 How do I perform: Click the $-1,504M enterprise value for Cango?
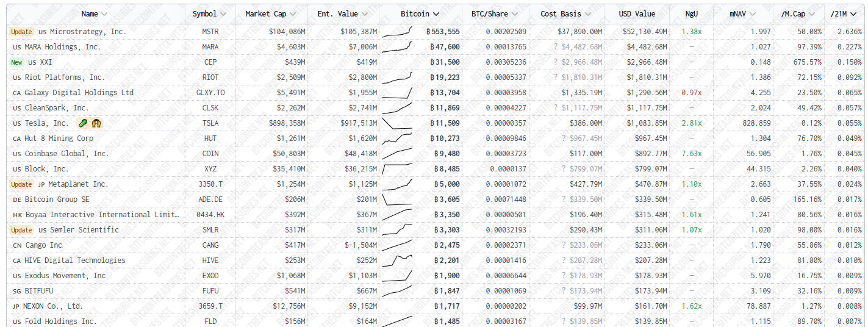coord(360,245)
